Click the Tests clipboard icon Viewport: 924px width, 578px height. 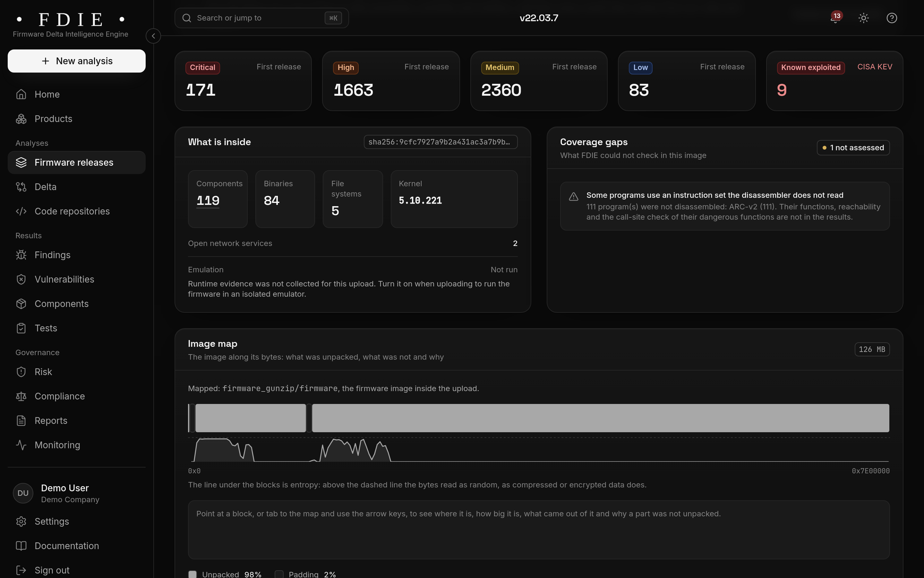[21, 328]
